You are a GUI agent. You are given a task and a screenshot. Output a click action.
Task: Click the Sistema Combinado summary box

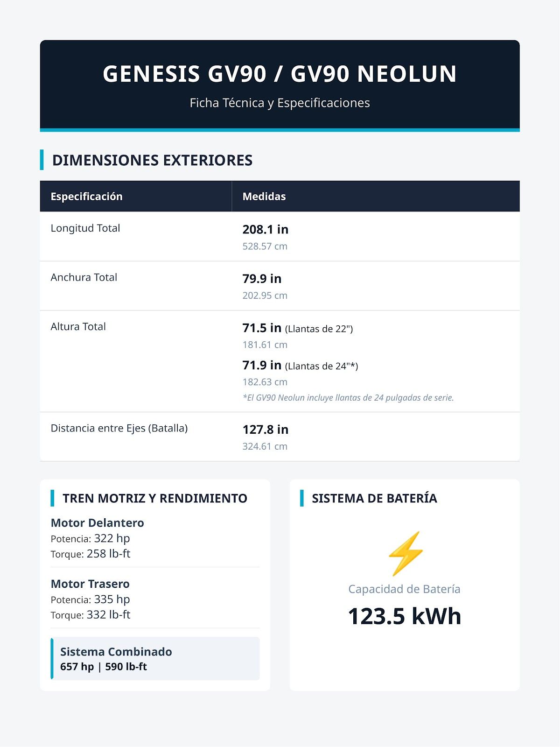155,658
